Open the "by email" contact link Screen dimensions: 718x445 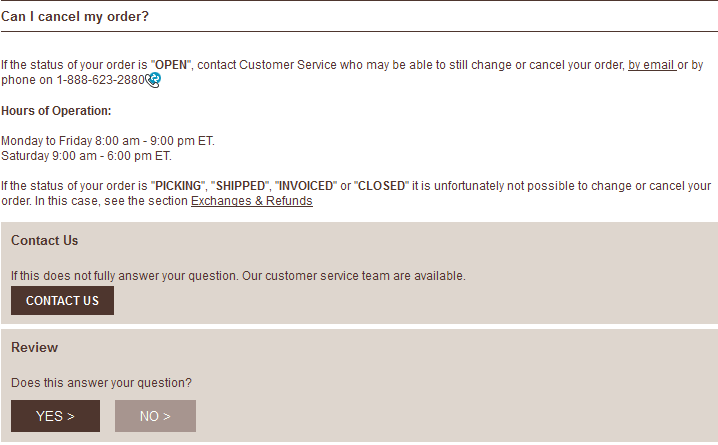(x=651, y=65)
